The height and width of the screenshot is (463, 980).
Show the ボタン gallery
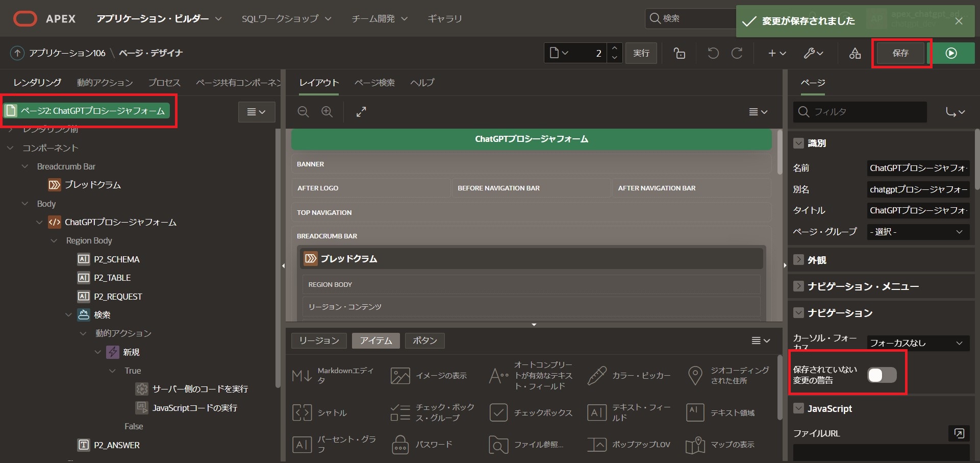click(424, 340)
